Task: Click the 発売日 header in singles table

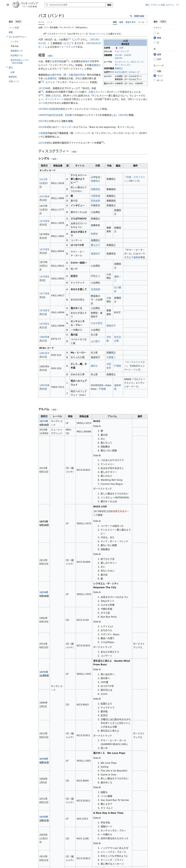Action: (x=44, y=166)
